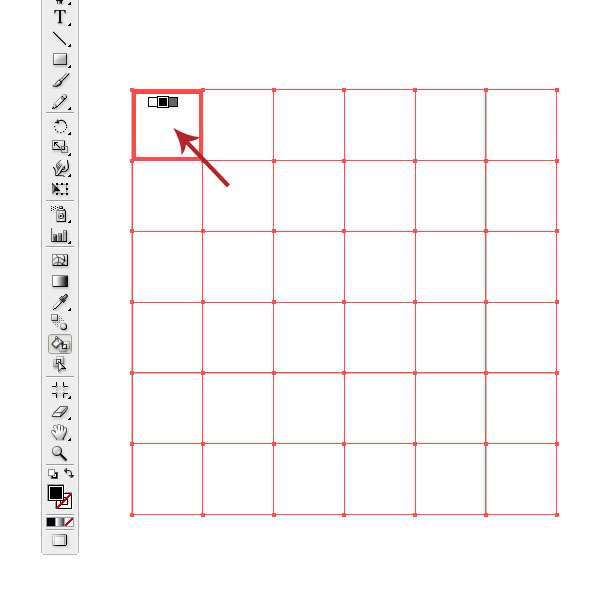Screen dimensions: 600x600
Task: Select the Mesh tool
Action: pos(60,260)
